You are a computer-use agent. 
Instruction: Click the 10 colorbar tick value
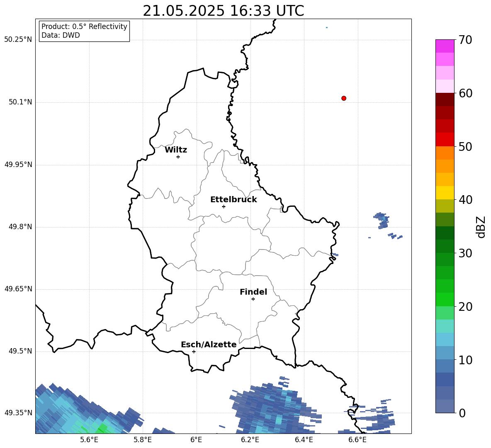465,360
